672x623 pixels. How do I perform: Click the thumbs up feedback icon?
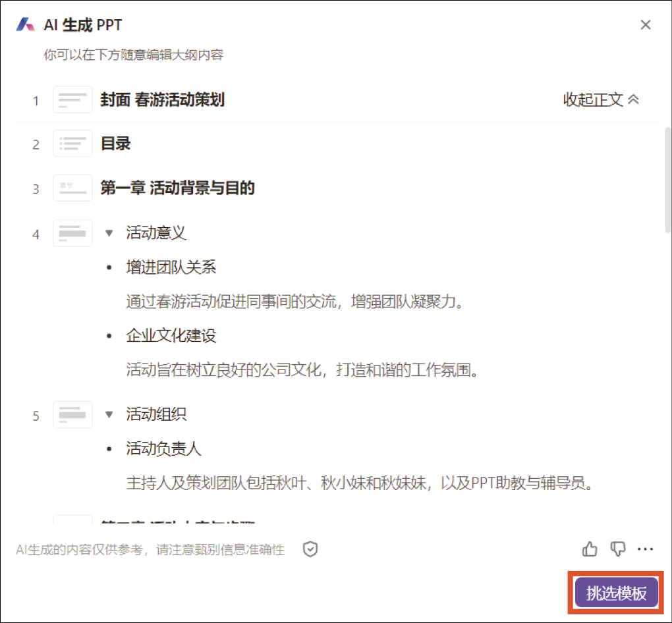pos(590,549)
